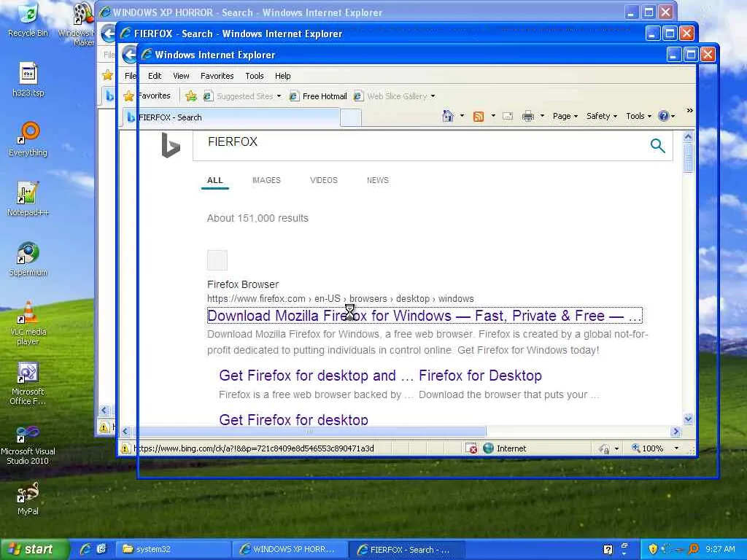This screenshot has width=747, height=560.
Task: Select the Notepad++ desktop shortcut
Action: (x=28, y=199)
